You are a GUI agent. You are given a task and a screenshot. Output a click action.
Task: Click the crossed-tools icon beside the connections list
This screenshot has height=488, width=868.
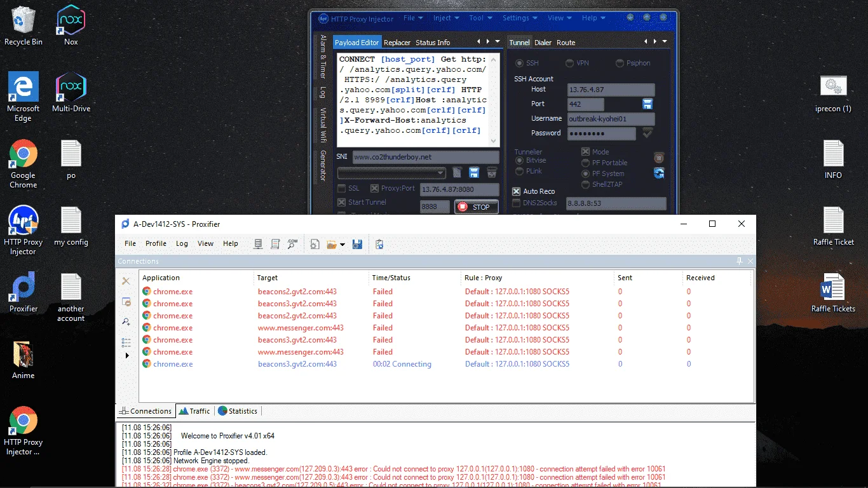click(126, 281)
